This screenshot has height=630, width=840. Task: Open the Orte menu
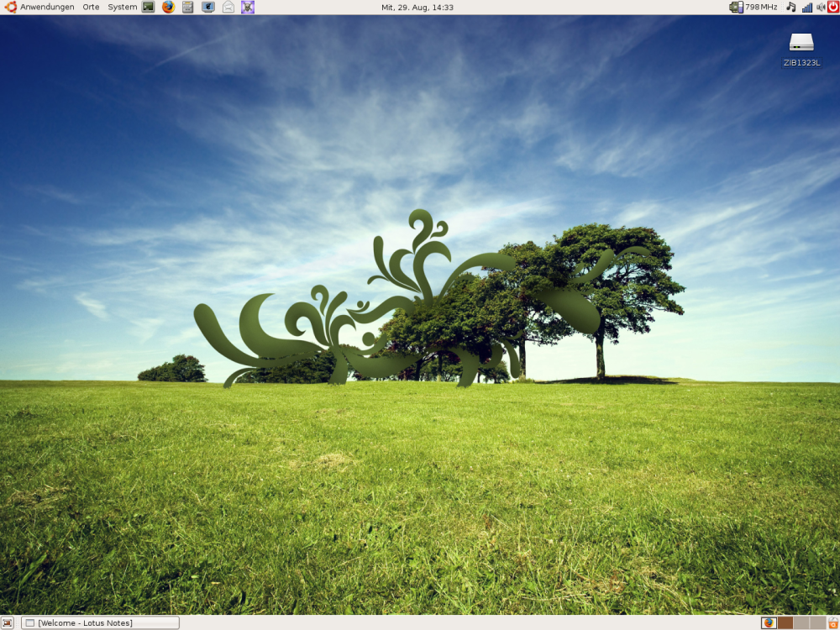point(91,7)
